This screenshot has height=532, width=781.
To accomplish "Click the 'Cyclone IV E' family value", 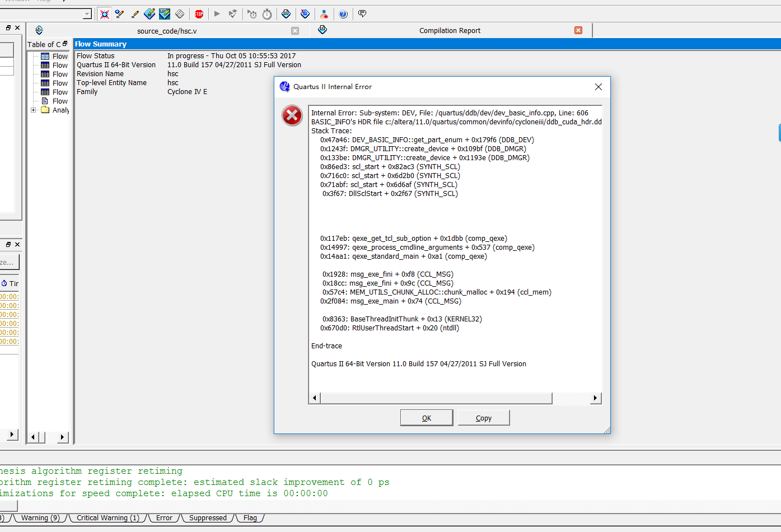I will [x=188, y=92].
